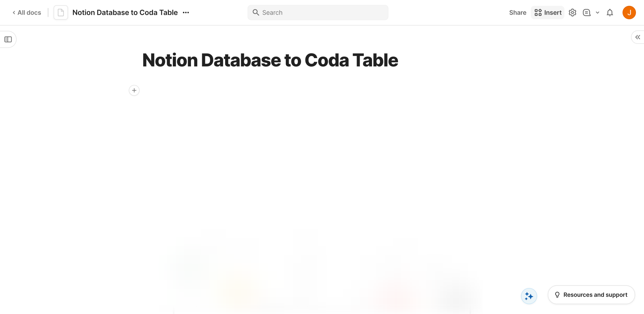The height and width of the screenshot is (314, 644).
Task: Click the Share button
Action: 517,13
